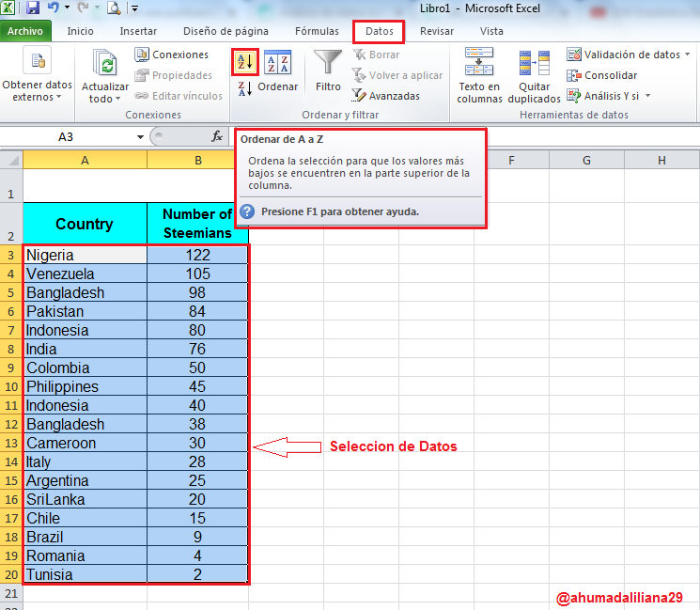Select row 3 header
The image size is (700, 610).
click(x=11, y=255)
